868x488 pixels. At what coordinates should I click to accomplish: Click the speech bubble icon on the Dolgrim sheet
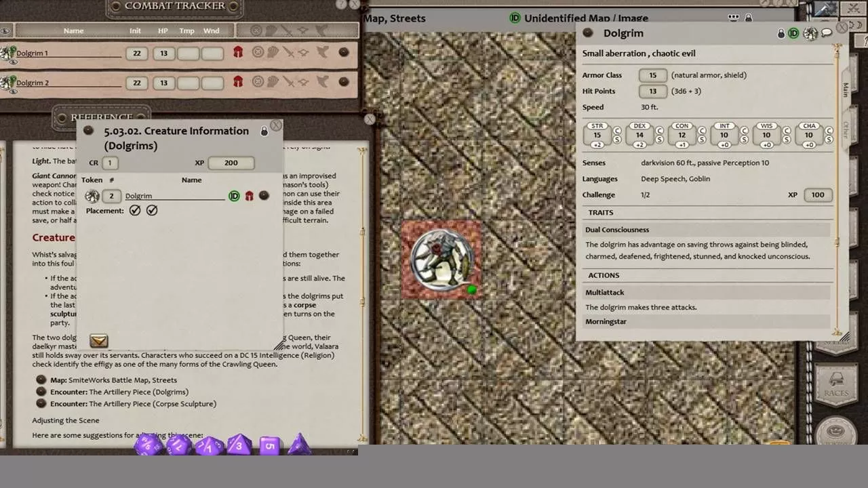tap(827, 33)
